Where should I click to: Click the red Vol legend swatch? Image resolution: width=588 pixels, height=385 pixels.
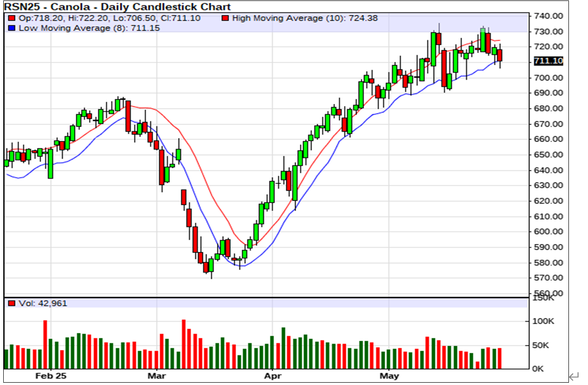point(11,304)
